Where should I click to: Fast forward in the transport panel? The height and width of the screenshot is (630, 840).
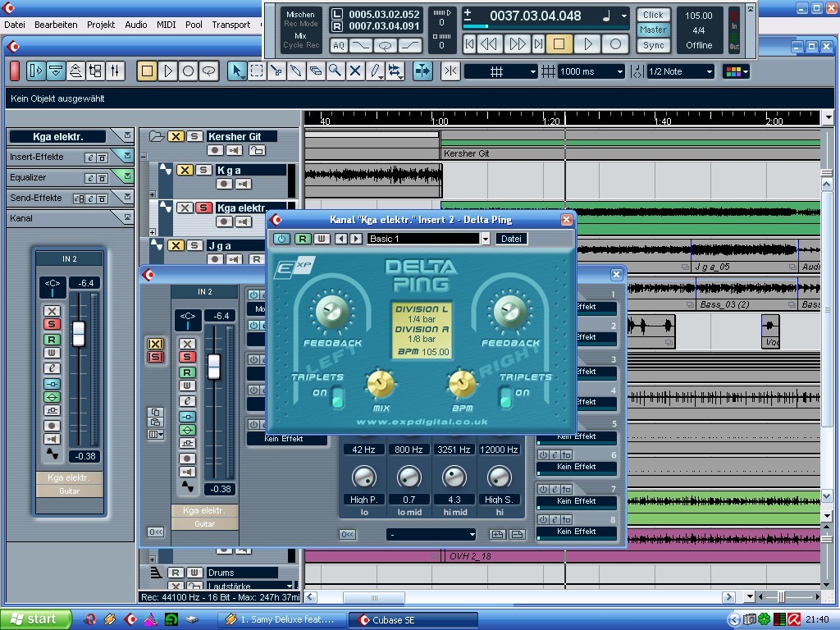click(x=517, y=44)
